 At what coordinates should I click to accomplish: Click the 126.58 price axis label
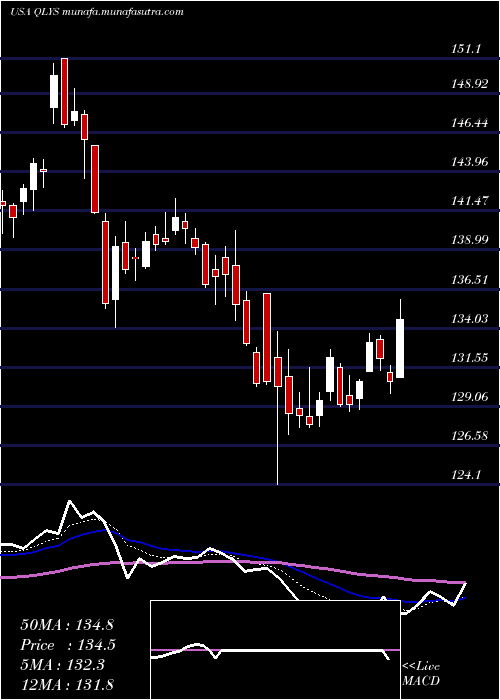coord(470,436)
